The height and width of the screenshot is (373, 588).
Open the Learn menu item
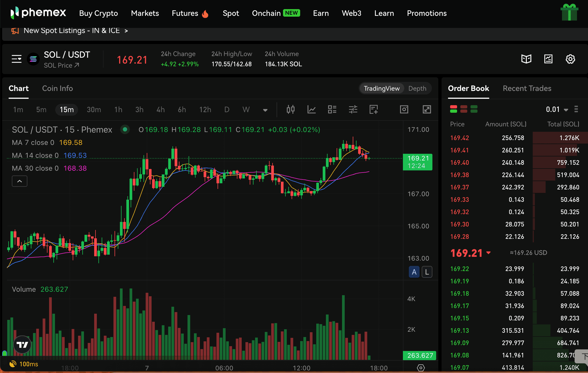pos(384,13)
